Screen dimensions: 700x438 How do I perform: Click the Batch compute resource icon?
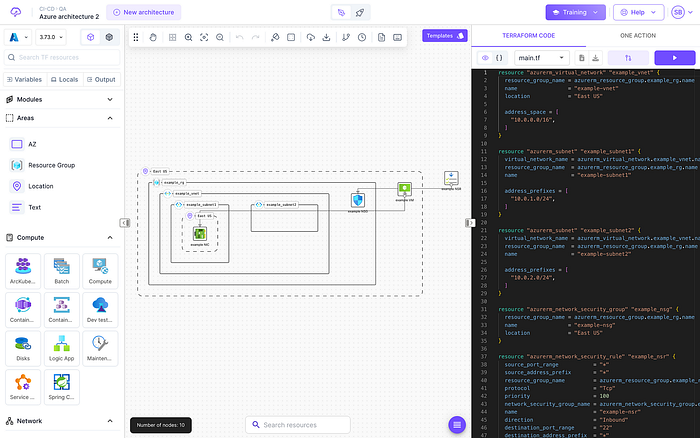pos(62,271)
